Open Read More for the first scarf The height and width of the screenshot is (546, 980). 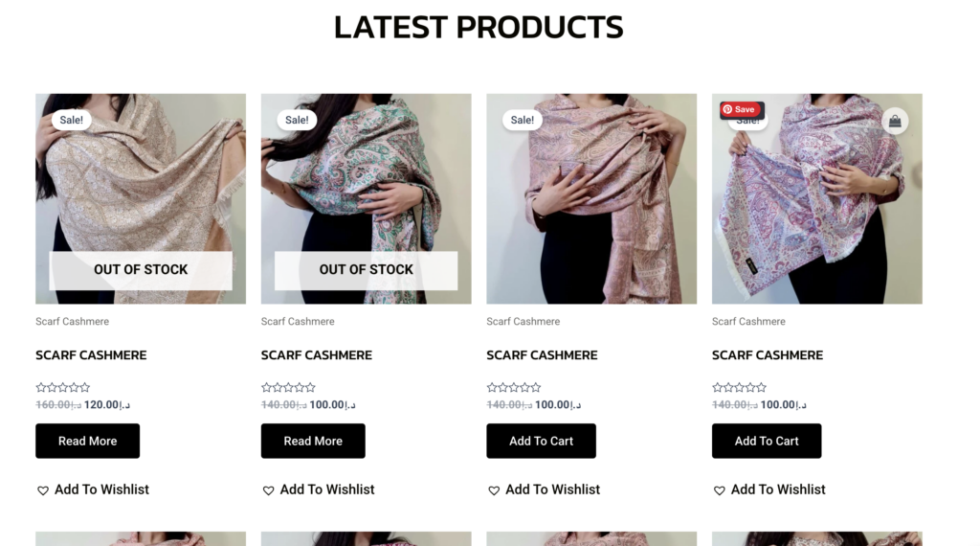tap(87, 441)
